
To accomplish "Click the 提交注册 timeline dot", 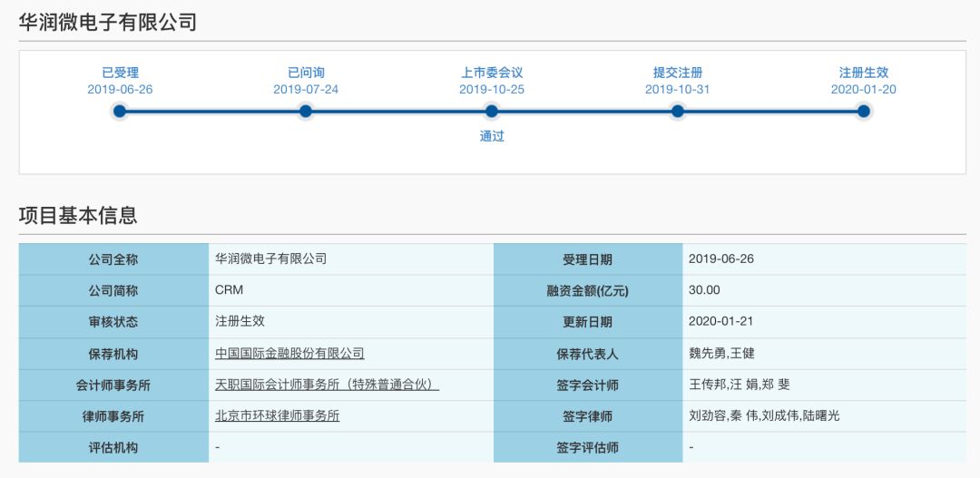I will 678,112.
